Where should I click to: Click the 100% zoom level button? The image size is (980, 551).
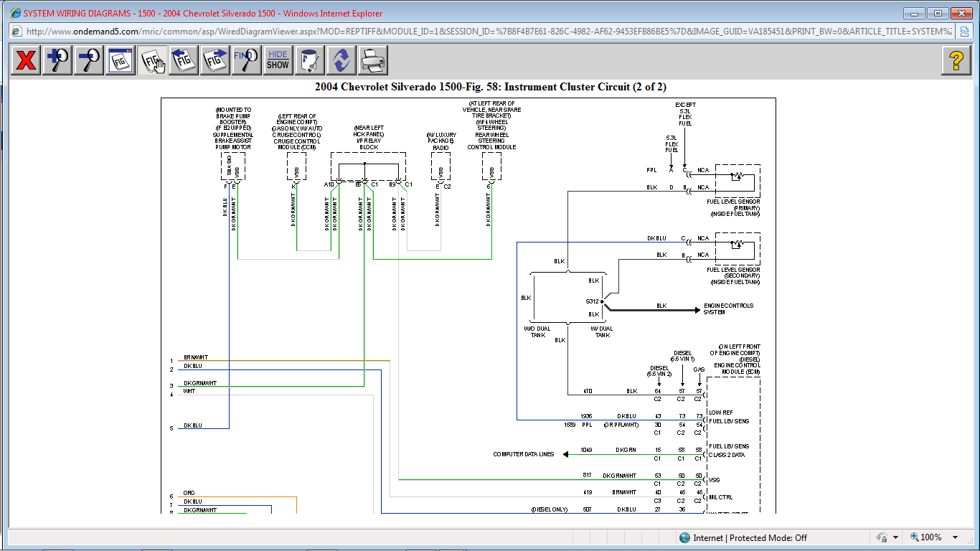pyautogui.click(x=925, y=537)
